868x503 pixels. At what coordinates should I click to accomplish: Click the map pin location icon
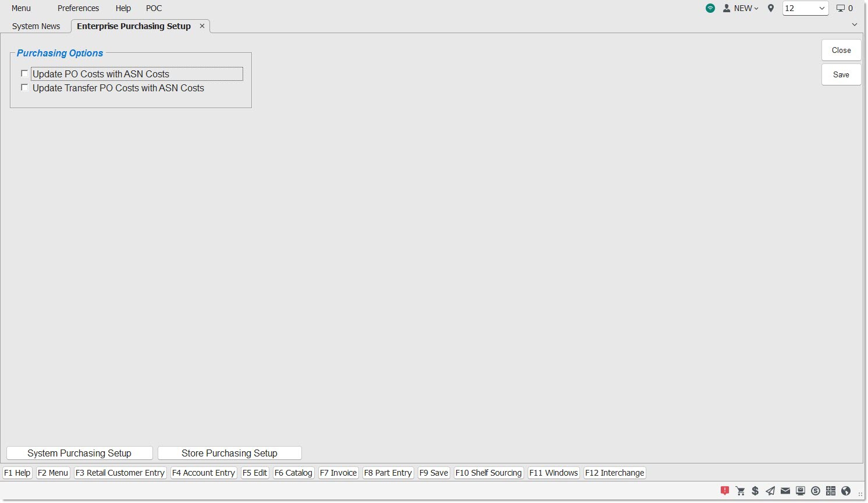pyautogui.click(x=771, y=8)
